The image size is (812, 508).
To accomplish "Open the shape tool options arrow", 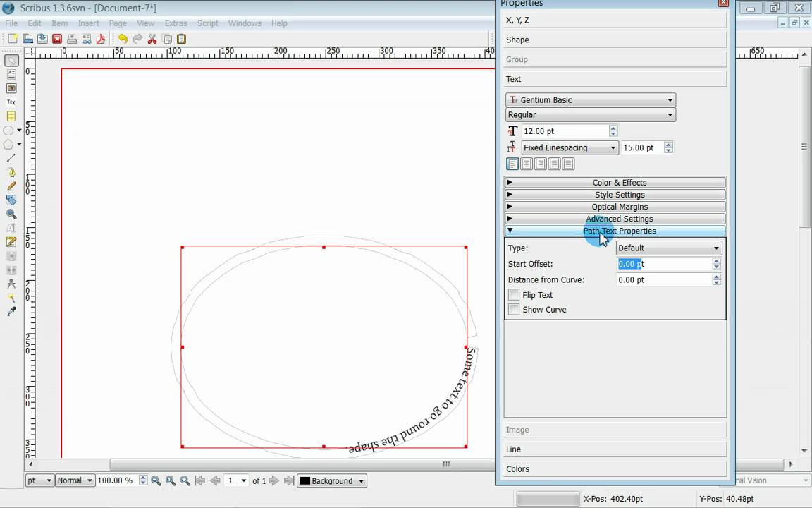I will (x=19, y=130).
